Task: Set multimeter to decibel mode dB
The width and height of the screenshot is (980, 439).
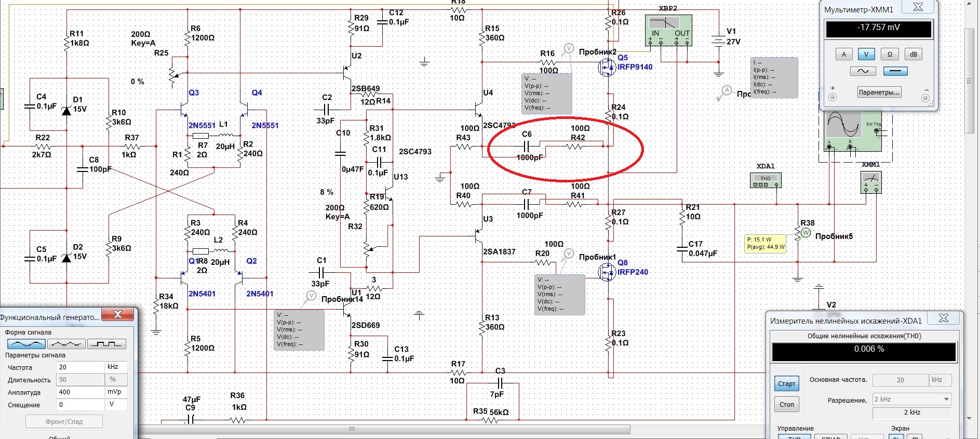Action: [x=914, y=54]
